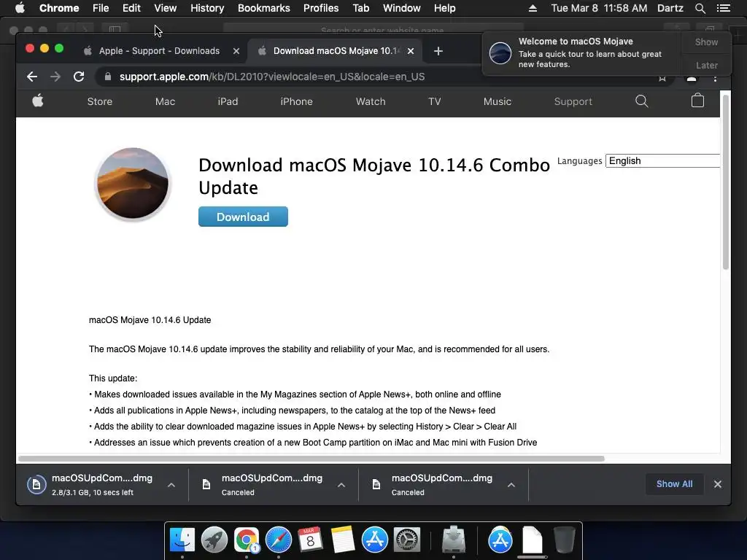
Task: Open the History menu
Action: pos(207,8)
